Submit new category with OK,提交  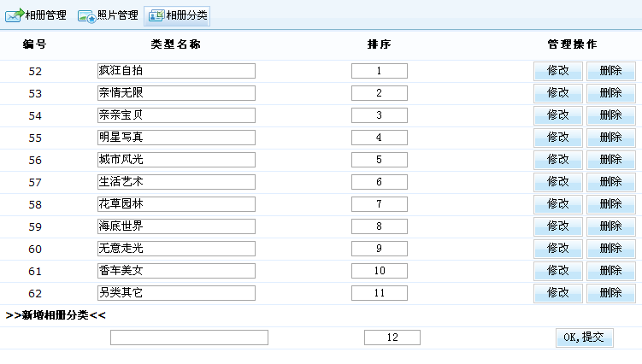coord(584,338)
